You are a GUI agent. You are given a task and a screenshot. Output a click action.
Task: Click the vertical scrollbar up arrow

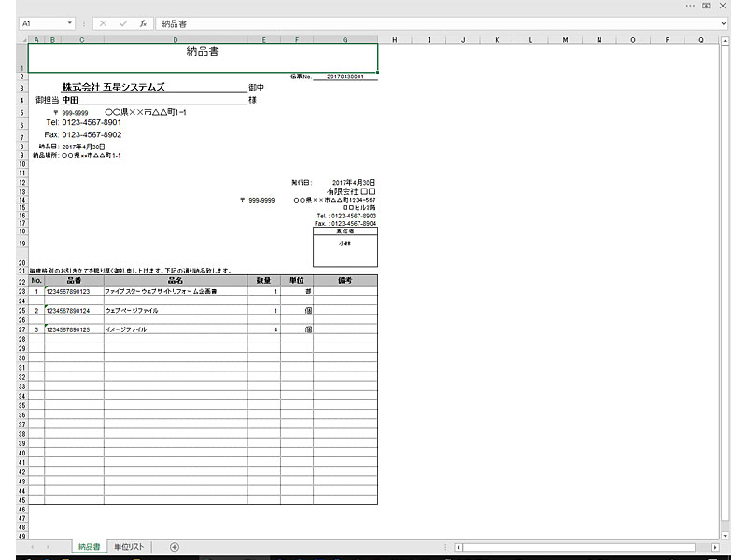pyautogui.click(x=725, y=40)
